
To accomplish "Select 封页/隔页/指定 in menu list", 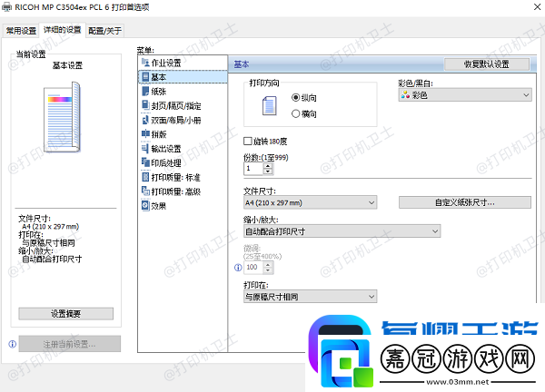I will 183,105.
